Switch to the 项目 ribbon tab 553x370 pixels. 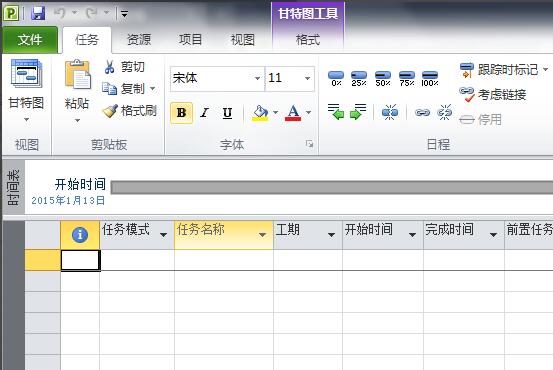190,40
